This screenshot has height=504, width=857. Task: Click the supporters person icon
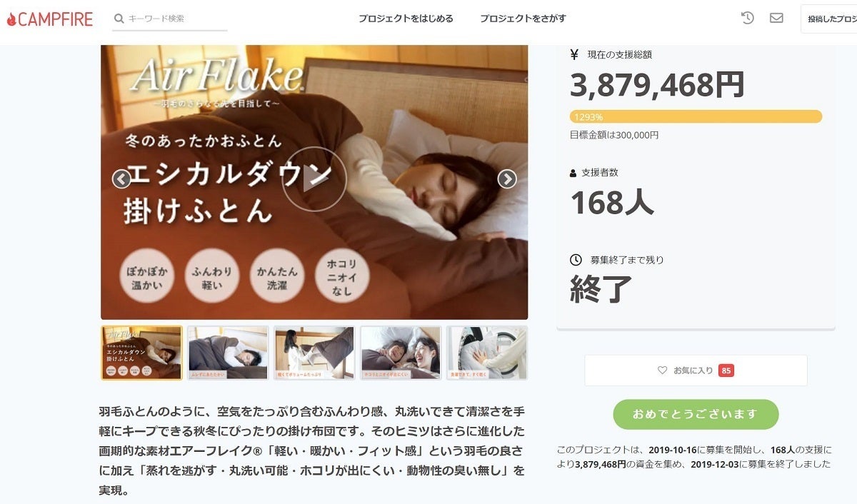point(573,173)
